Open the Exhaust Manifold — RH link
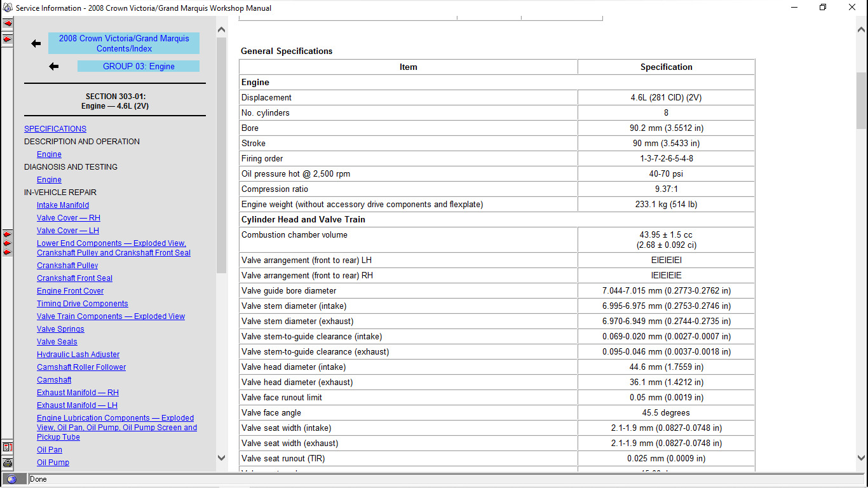Viewport: 868px width, 488px height. point(78,393)
